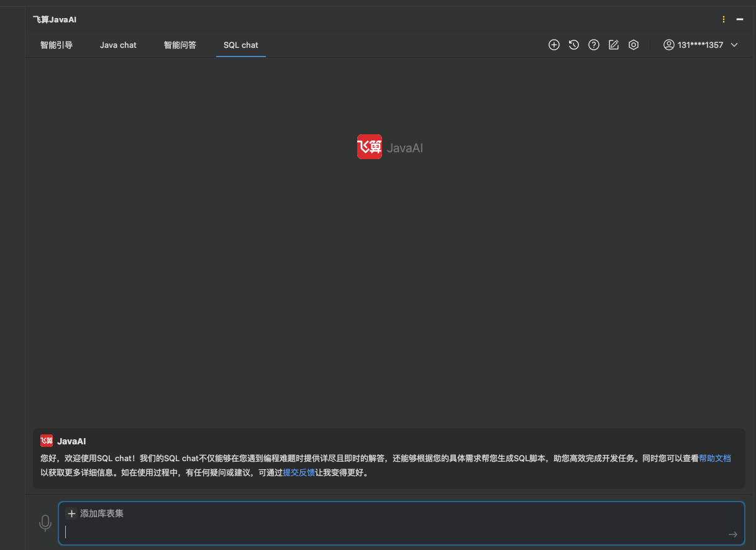
Task: Click the send arrow icon
Action: [x=733, y=534]
